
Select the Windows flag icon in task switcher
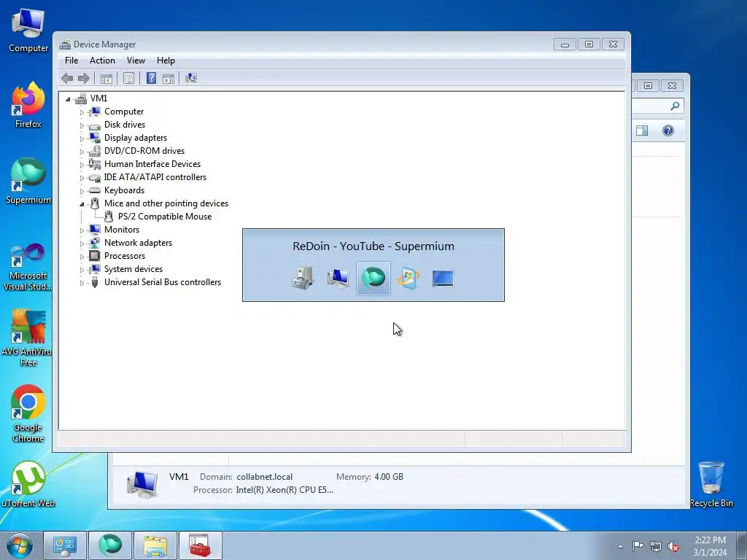coord(409,278)
